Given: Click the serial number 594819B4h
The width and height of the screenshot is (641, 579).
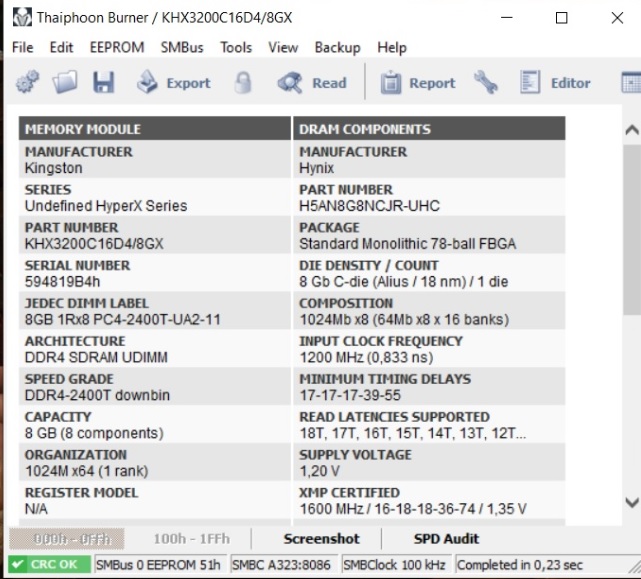Looking at the screenshot, I should pos(63,282).
